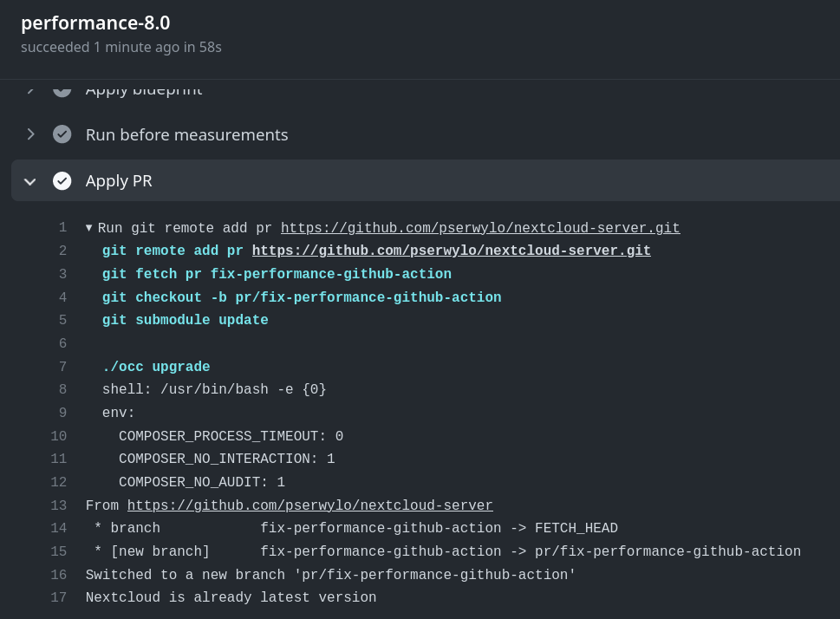Open the bold nextcloud-server.git link on line 2
The height and width of the screenshot is (619, 840).
pyautogui.click(x=451, y=251)
